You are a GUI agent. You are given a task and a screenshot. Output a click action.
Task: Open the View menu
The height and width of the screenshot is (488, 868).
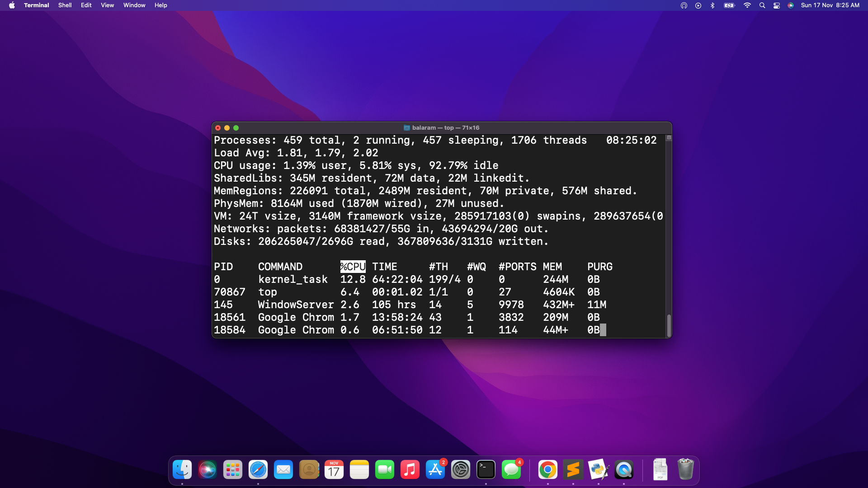point(107,5)
